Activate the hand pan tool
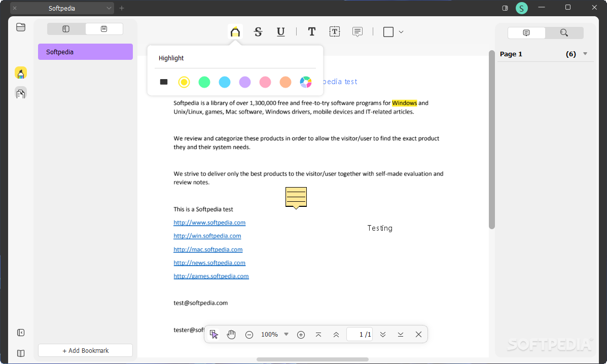Viewport: 607px width, 364px height. click(231, 335)
